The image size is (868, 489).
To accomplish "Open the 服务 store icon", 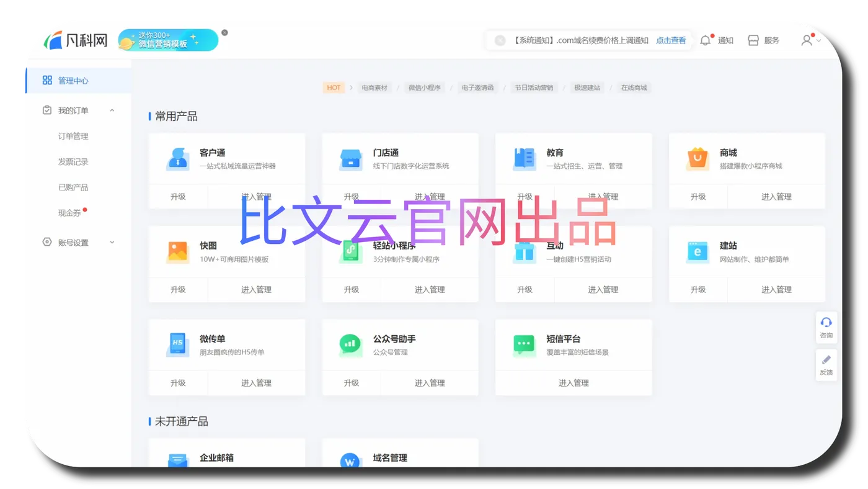I will pos(753,40).
